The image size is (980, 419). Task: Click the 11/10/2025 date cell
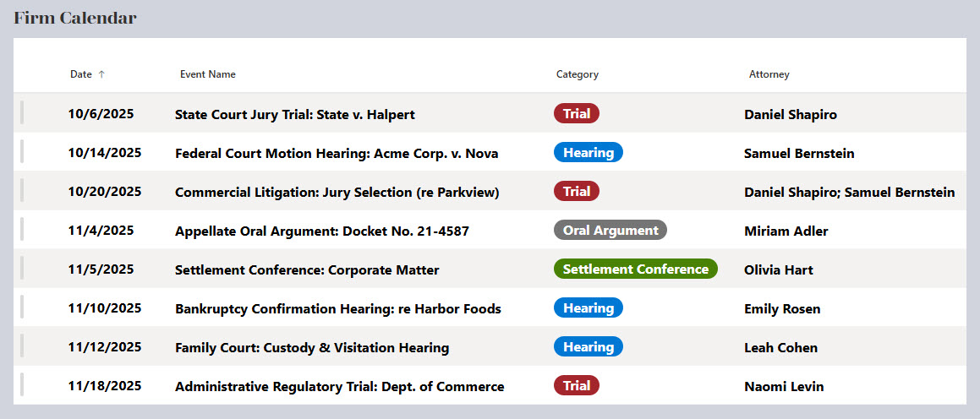tap(105, 308)
